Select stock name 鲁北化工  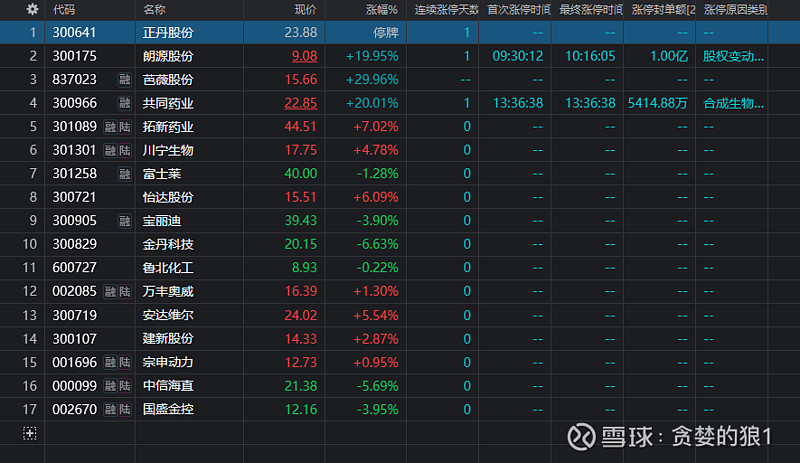(168, 268)
